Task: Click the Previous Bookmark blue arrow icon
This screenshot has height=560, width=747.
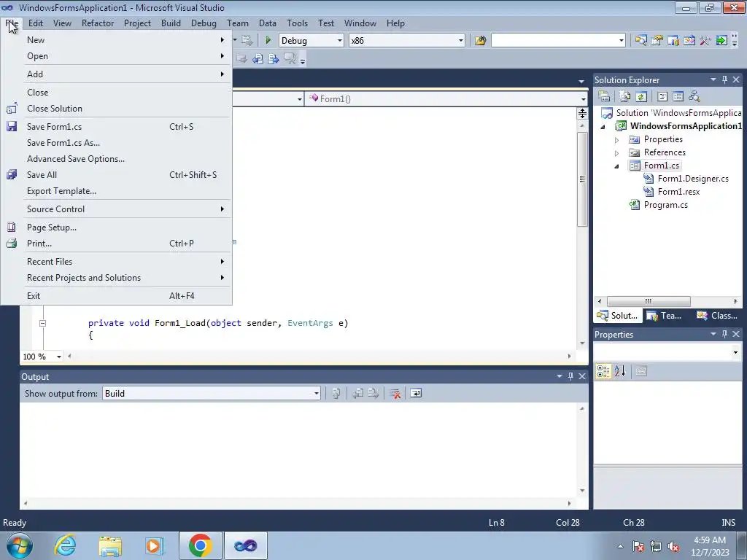Action: pyautogui.click(x=258, y=58)
